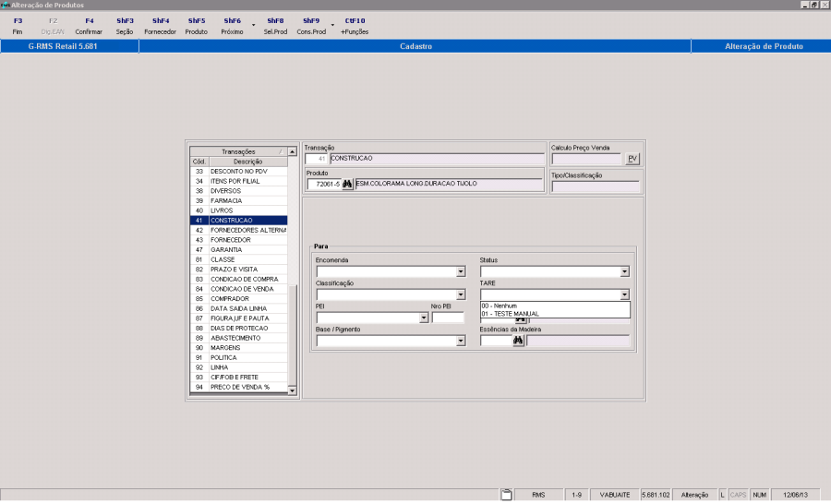
Task: Select row 86 DATA SAIDA LINHA
Action: 238,308
